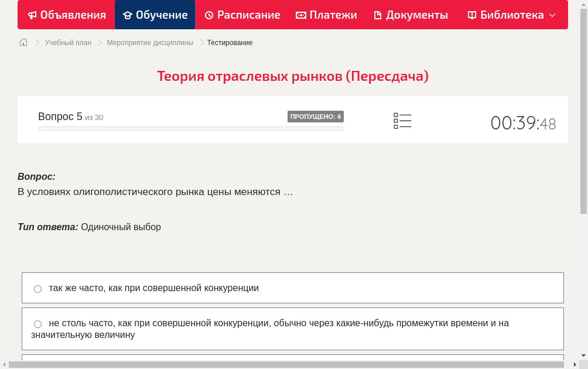The image size is (588, 369).
Task: Open the Объявления section
Action: (66, 15)
